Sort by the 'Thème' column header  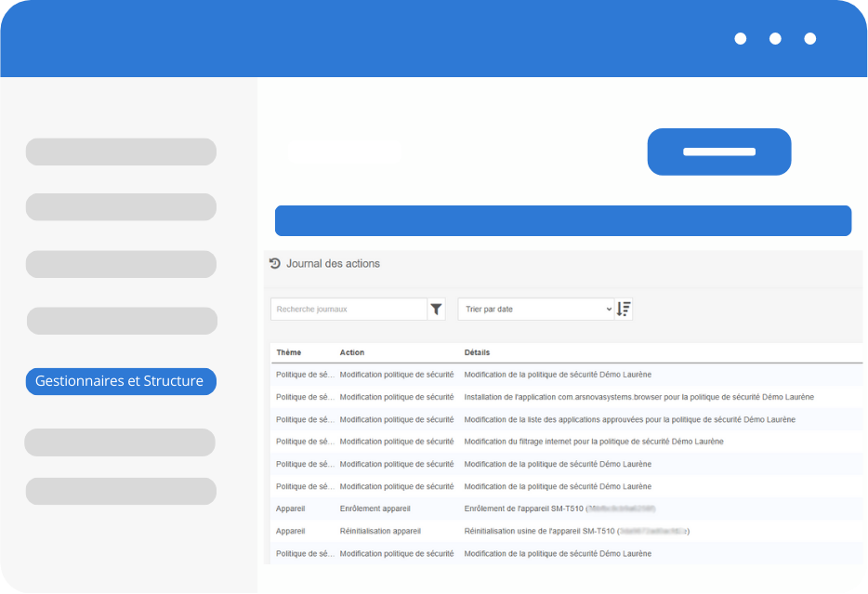click(x=289, y=353)
